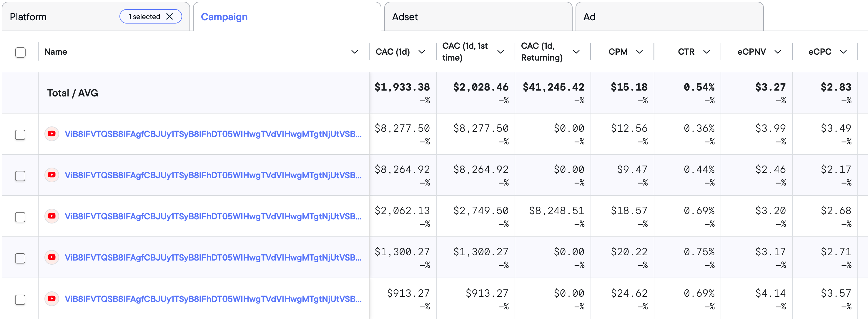The height and width of the screenshot is (327, 868).
Task: Expand the CTR column dropdown
Action: click(706, 52)
